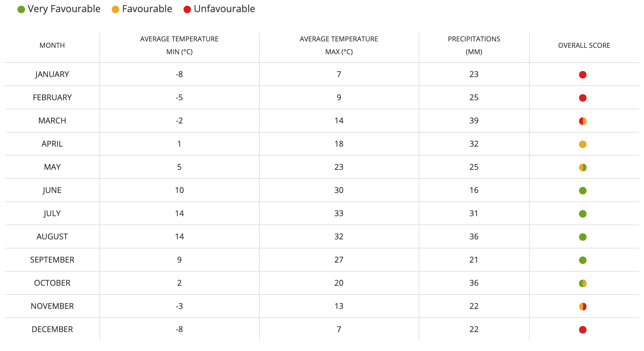Click March's precipitation value 39

(x=474, y=121)
